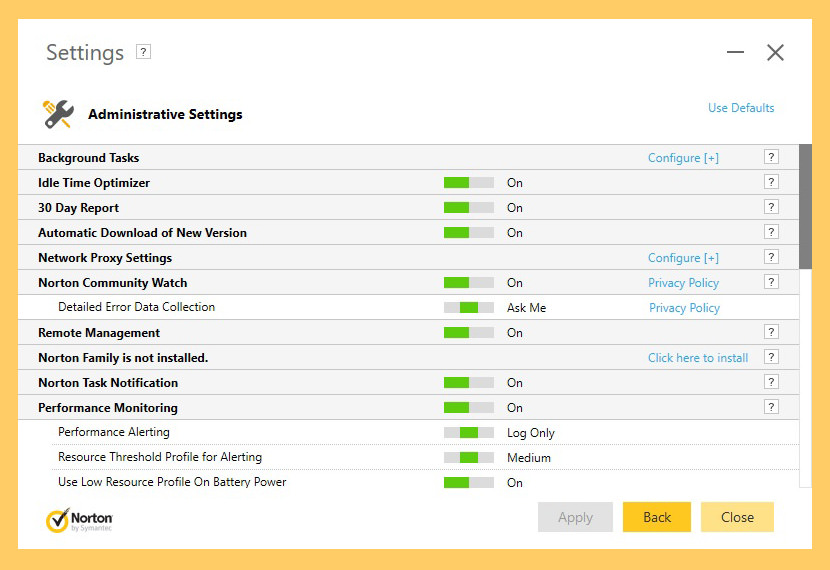830x570 pixels.
Task: Adjust Resource Threshold Profile Medium slider
Action: click(468, 457)
